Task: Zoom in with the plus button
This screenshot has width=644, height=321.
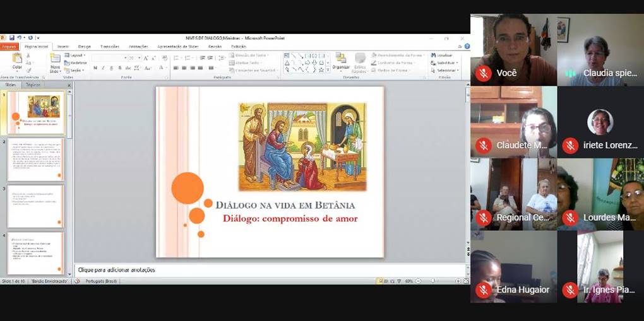Action: (458, 281)
